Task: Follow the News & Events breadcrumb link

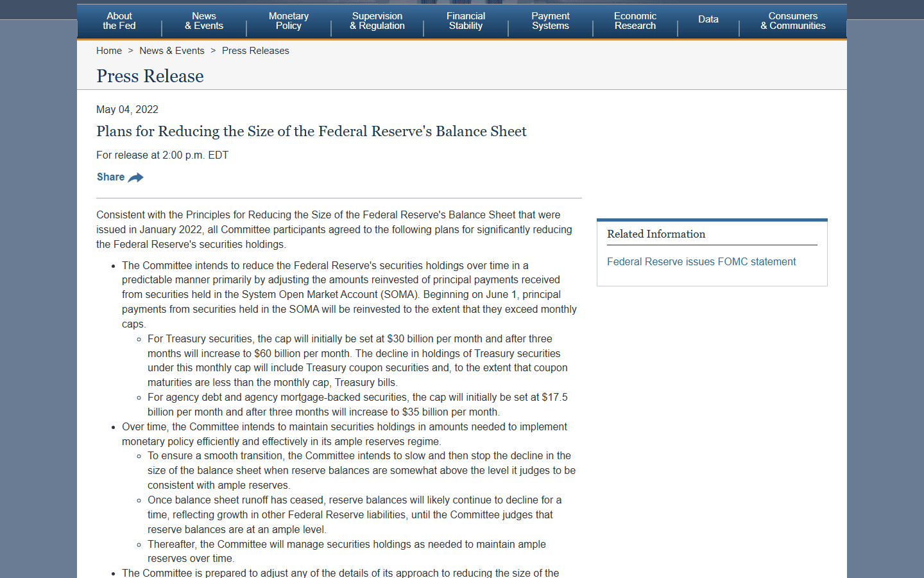Action: click(172, 51)
